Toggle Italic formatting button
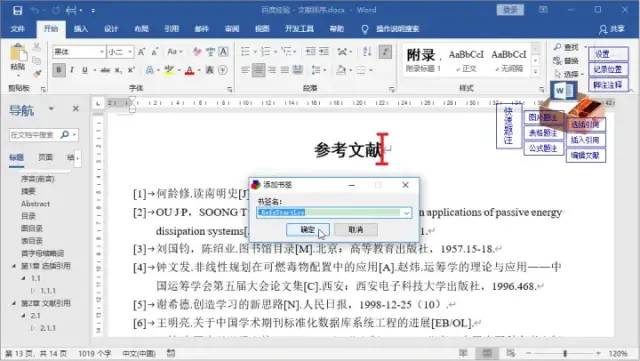Screen dimensions: 640x361 click(x=72, y=70)
